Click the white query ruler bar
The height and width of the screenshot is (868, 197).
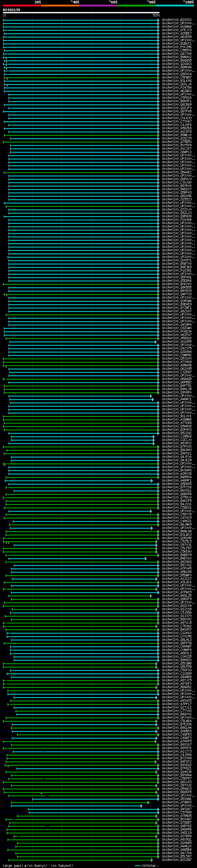(x=81, y=12)
